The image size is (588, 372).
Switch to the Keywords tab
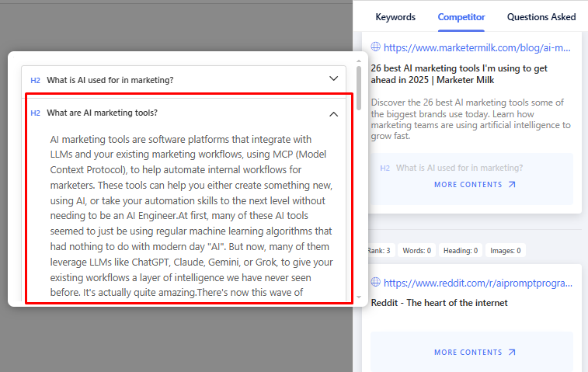tap(395, 17)
